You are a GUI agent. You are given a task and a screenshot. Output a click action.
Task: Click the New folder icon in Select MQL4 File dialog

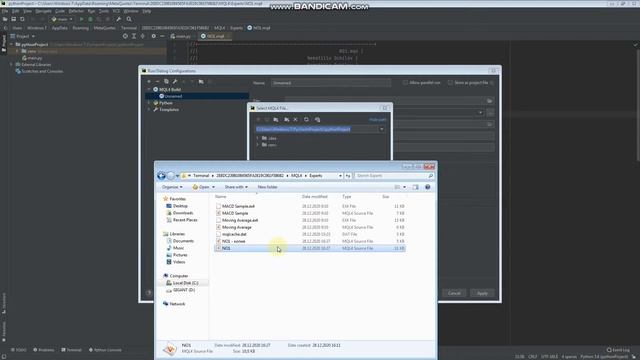287,120
